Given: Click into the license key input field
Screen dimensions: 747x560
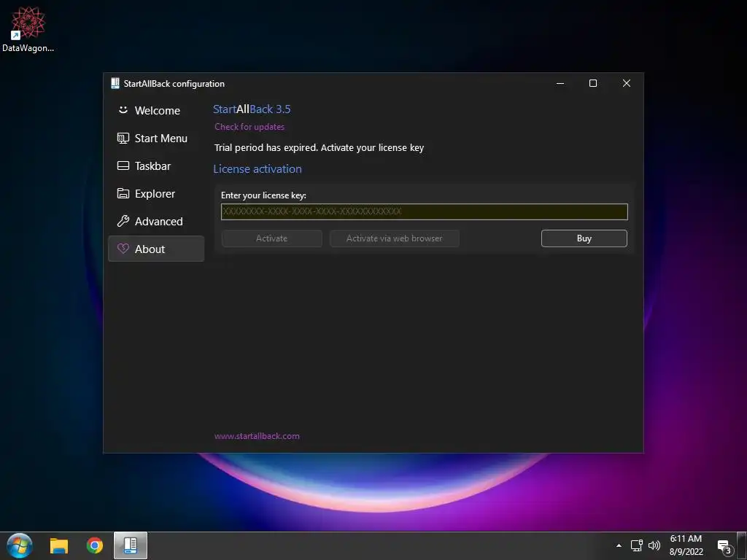Looking at the screenshot, I should pos(424,211).
